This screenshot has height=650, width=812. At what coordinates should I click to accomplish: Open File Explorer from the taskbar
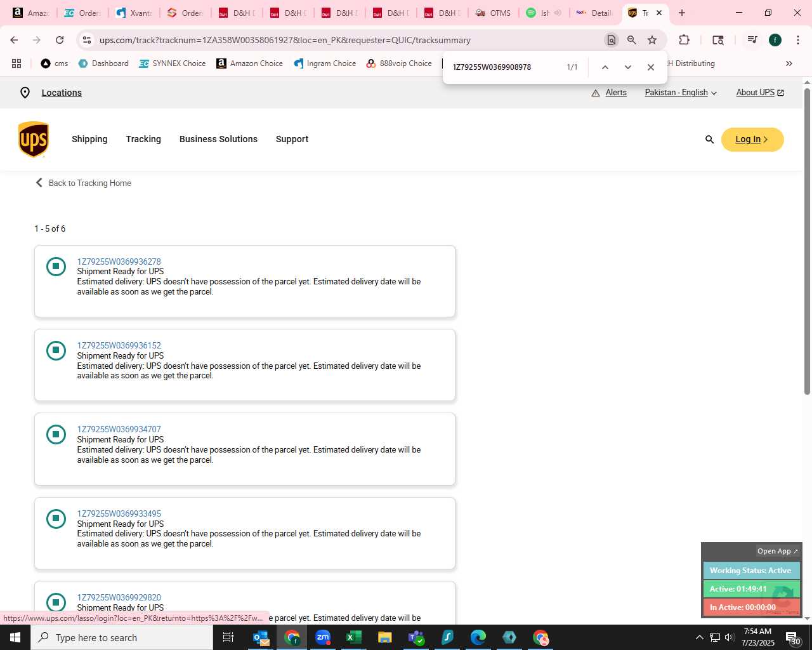pyautogui.click(x=384, y=637)
